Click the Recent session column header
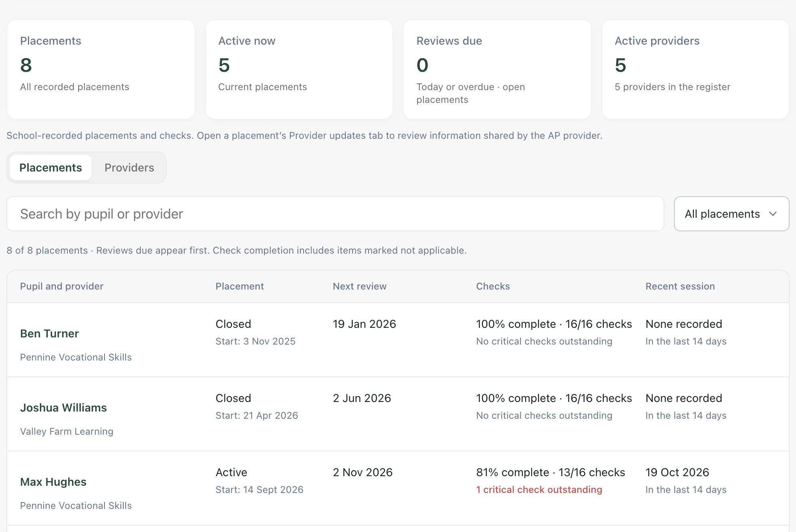Screen dimensions: 796x532 coord(680,286)
